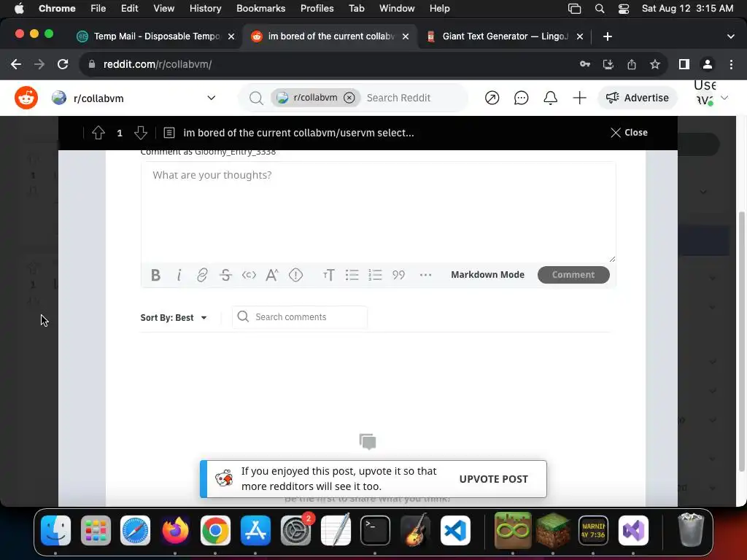Image resolution: width=747 pixels, height=560 pixels.
Task: Open Chrome password key icon
Action: pos(585,64)
